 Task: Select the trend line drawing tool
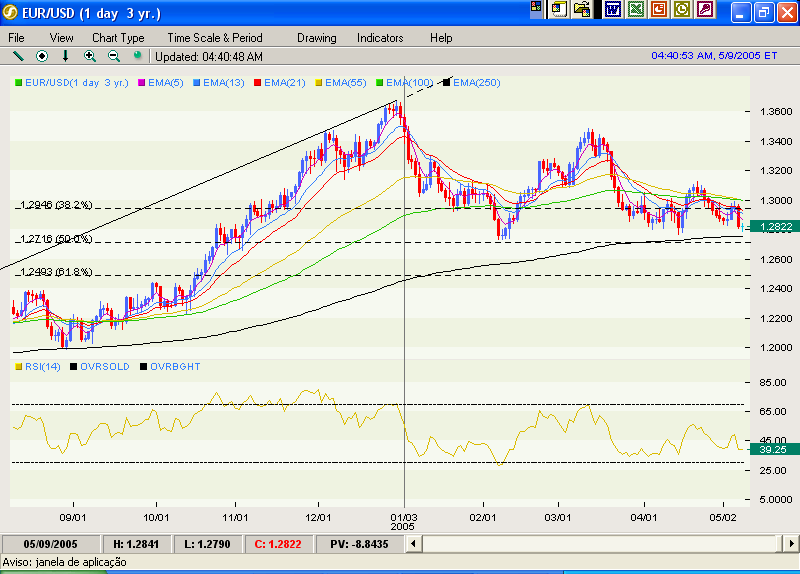pos(18,56)
